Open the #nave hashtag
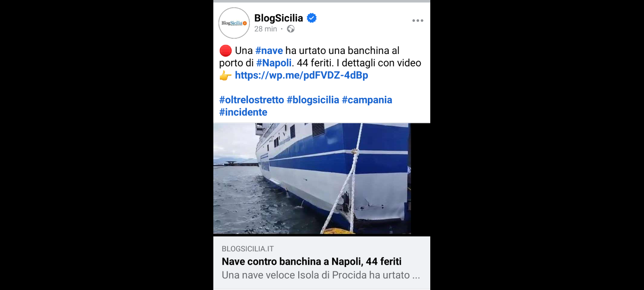 tap(269, 51)
